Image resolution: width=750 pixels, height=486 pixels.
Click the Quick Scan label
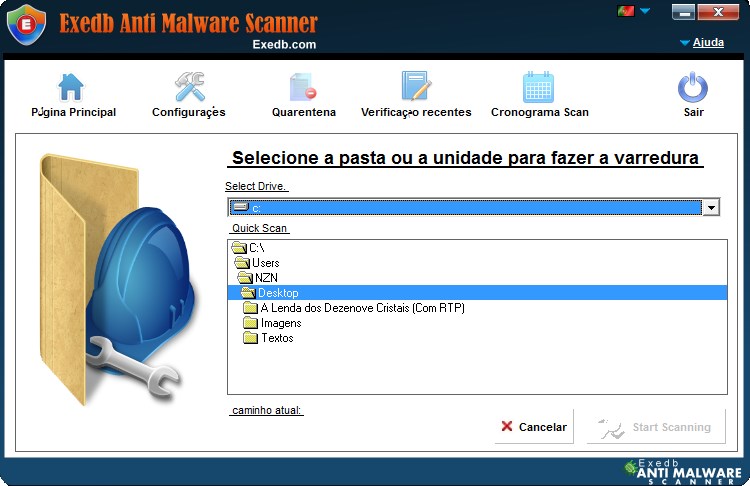pos(259,228)
